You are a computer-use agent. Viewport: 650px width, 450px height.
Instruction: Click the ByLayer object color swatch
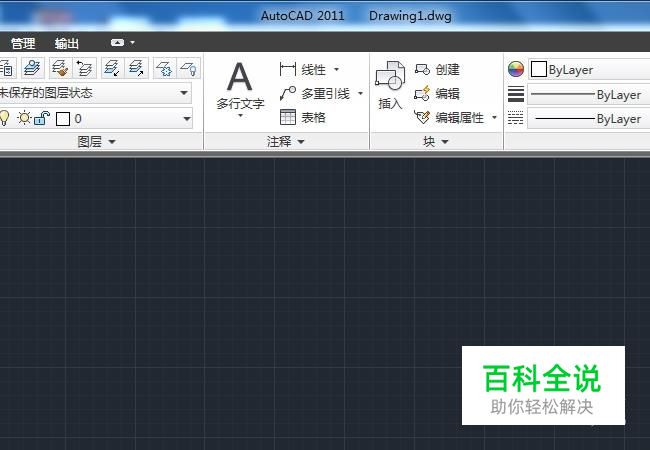538,69
